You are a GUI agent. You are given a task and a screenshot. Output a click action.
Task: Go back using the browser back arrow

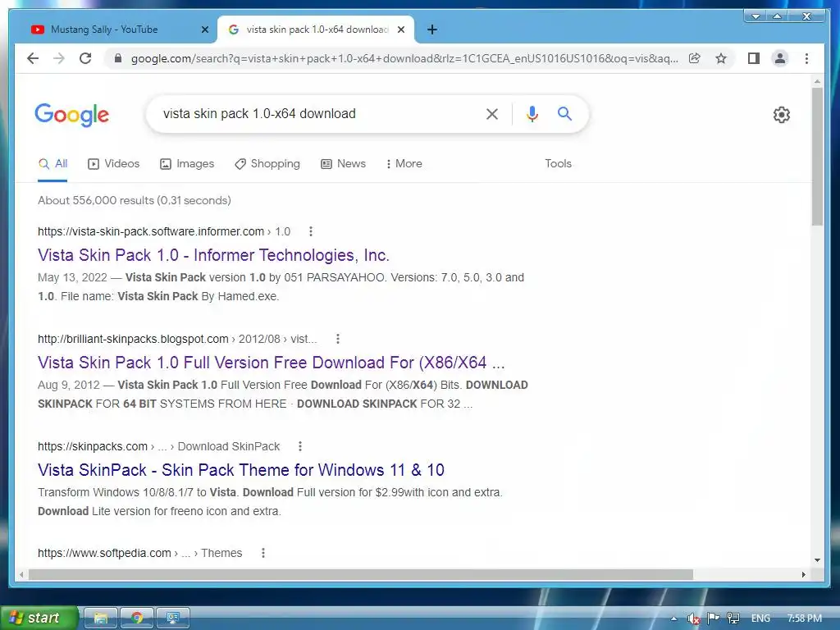pos(33,58)
